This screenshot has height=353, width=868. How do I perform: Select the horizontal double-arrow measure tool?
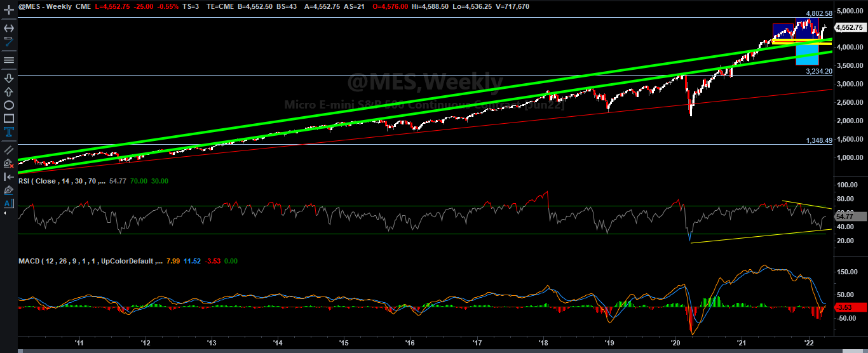(9, 29)
